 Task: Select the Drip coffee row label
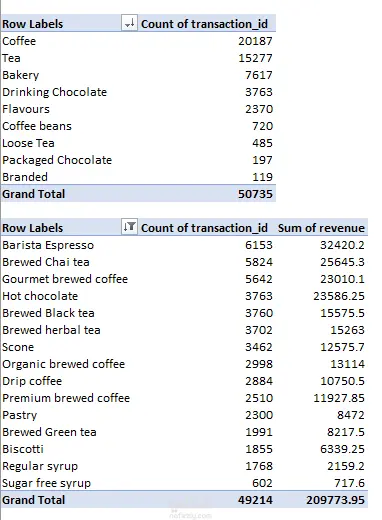32,381
